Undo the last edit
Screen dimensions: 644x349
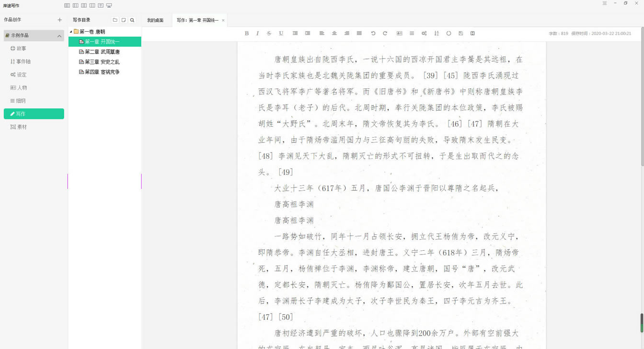click(x=373, y=34)
